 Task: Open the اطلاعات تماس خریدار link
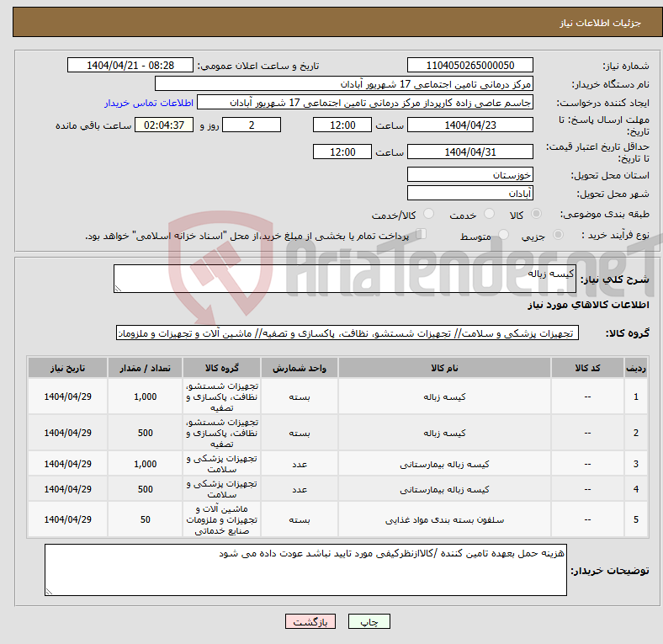(x=149, y=103)
